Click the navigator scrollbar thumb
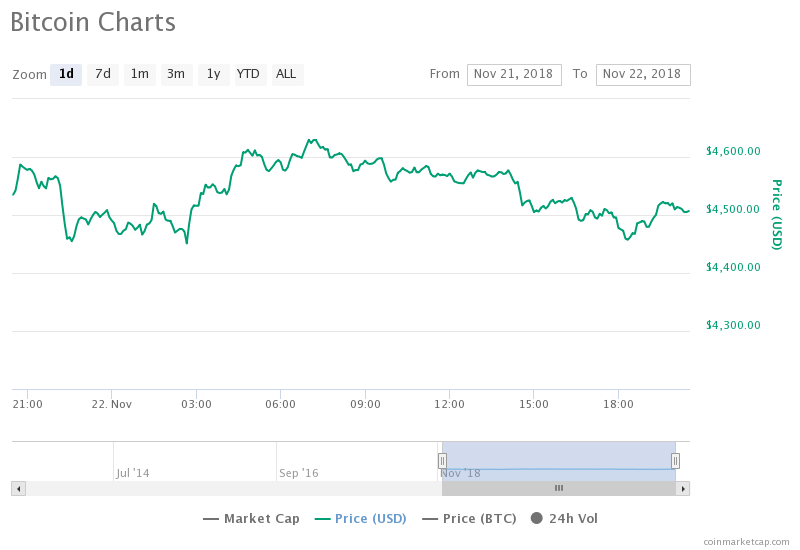 (559, 489)
